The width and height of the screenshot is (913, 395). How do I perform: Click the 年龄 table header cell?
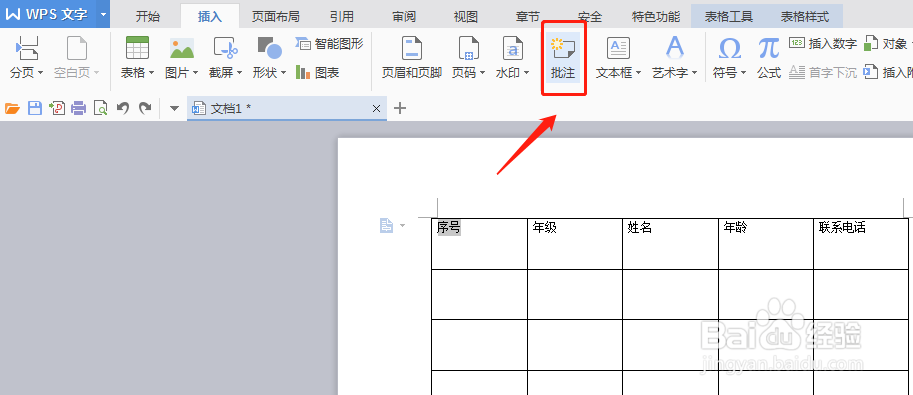(766, 244)
